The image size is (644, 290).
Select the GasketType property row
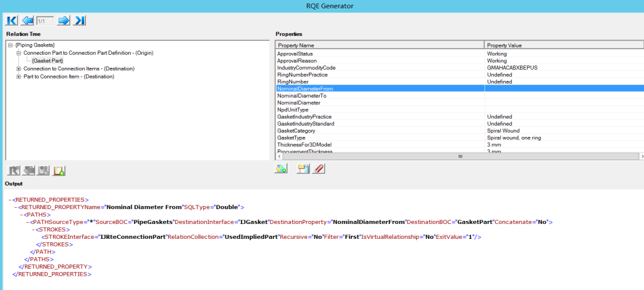click(459, 138)
